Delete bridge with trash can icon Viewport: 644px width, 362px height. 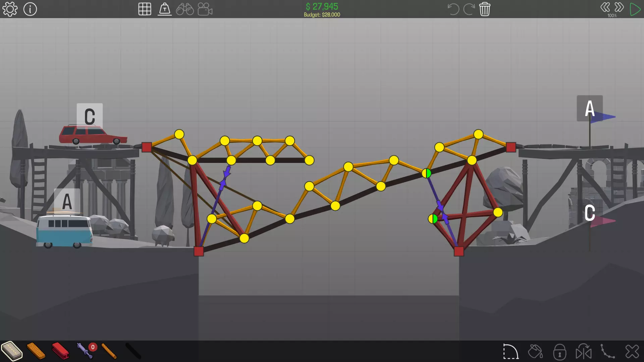click(x=485, y=9)
